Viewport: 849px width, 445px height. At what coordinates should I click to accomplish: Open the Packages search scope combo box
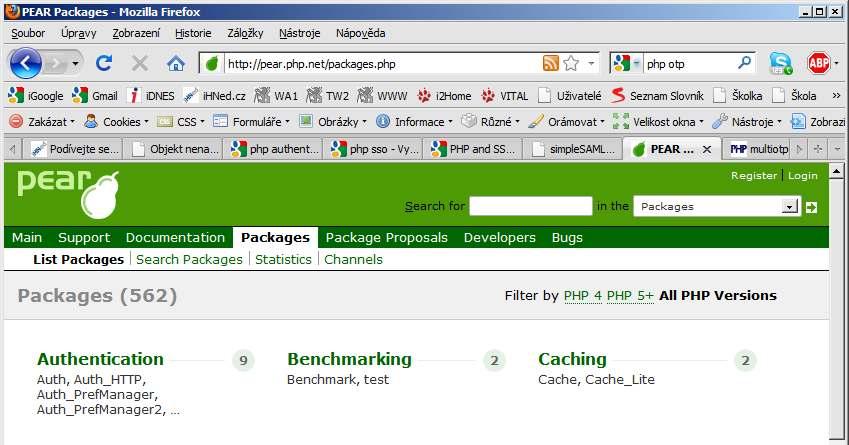point(716,206)
